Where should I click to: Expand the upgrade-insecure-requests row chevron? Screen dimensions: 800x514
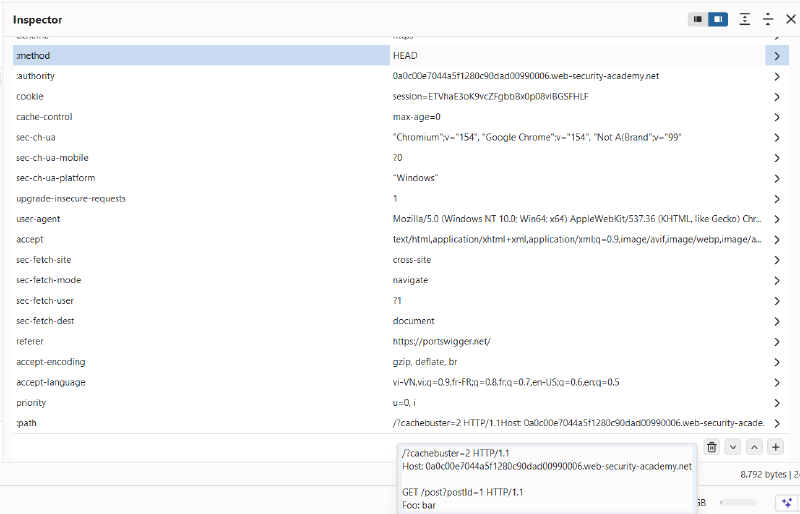(x=777, y=199)
